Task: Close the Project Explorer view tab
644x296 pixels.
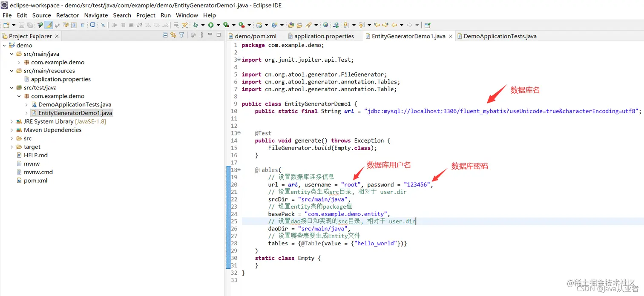Action: [x=57, y=36]
